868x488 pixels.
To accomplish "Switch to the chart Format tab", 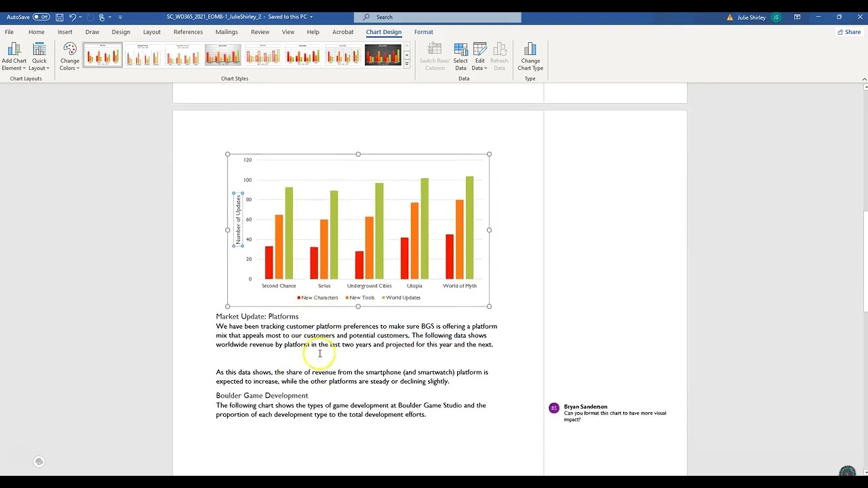I will coord(424,32).
